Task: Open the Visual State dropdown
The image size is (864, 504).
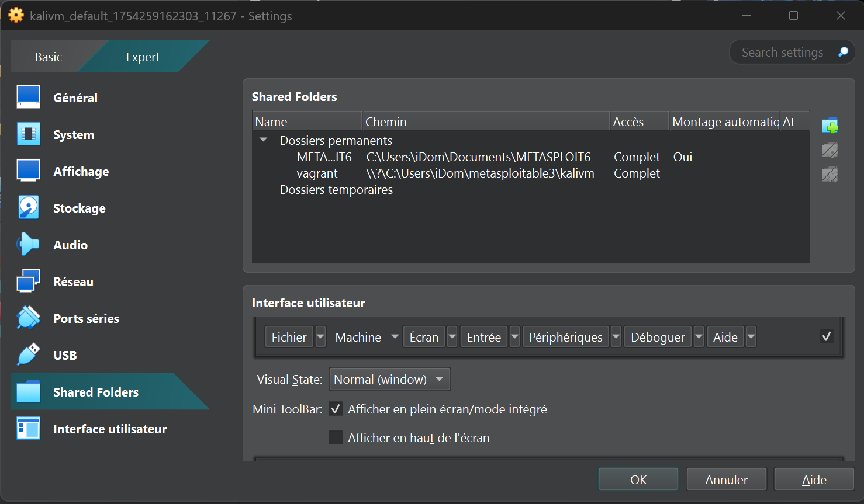Action: pos(389,380)
